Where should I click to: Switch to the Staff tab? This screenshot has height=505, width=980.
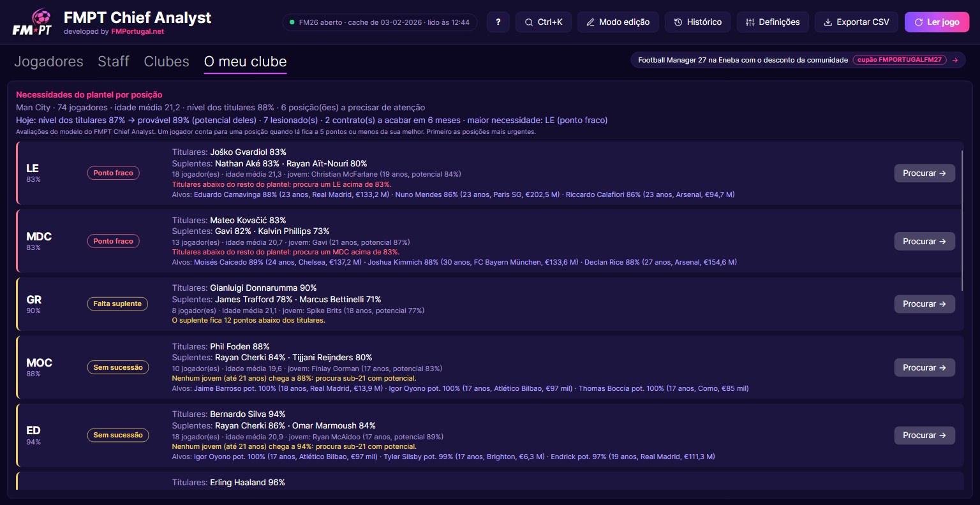(x=114, y=61)
